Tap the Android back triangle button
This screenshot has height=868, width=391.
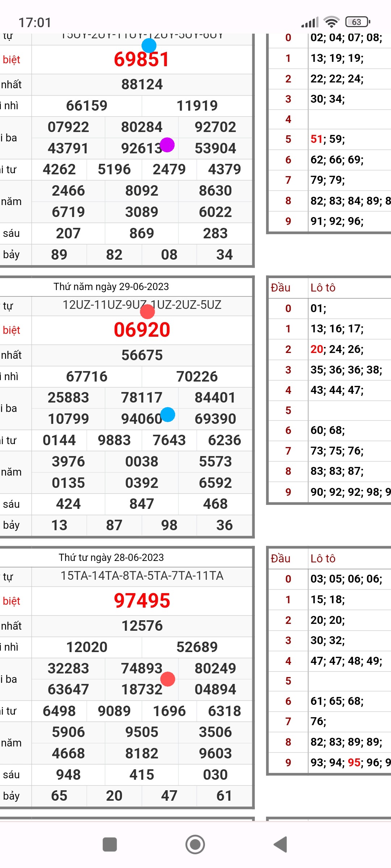pos(280,844)
